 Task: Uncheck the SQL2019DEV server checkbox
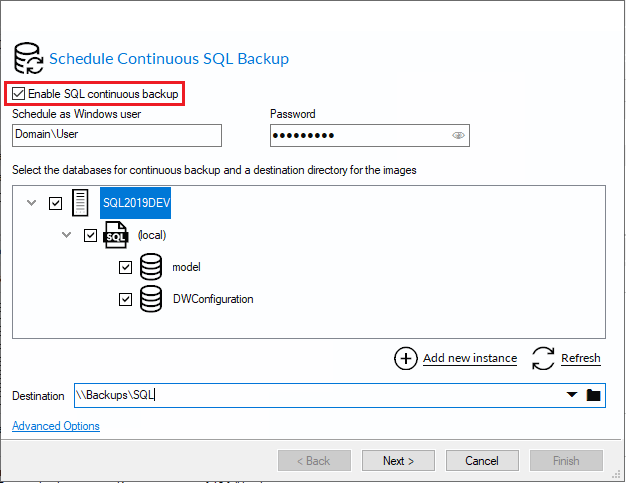pos(55,204)
